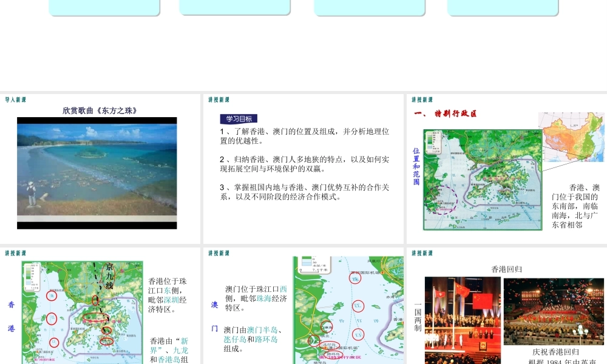The height and width of the screenshot is (364, 607).
Task: Open the night celebration photo above 庆祝香港回归
Action: (x=554, y=311)
